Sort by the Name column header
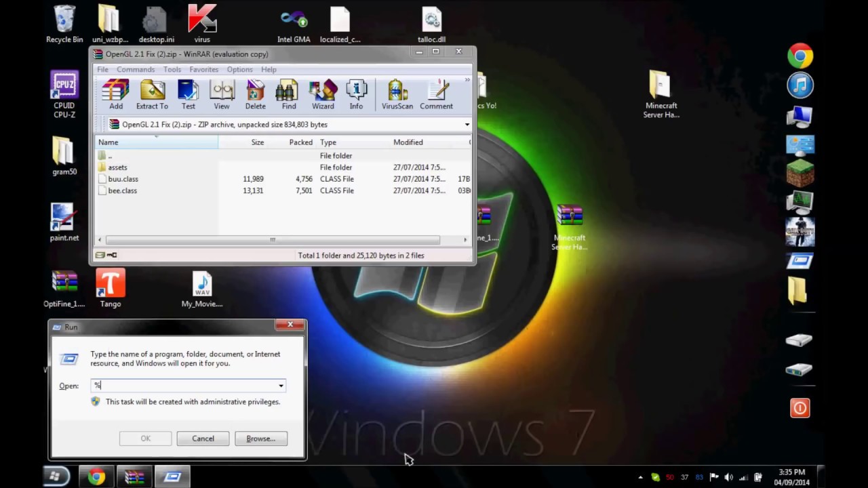Viewport: 868px width, 488px height. (157, 142)
